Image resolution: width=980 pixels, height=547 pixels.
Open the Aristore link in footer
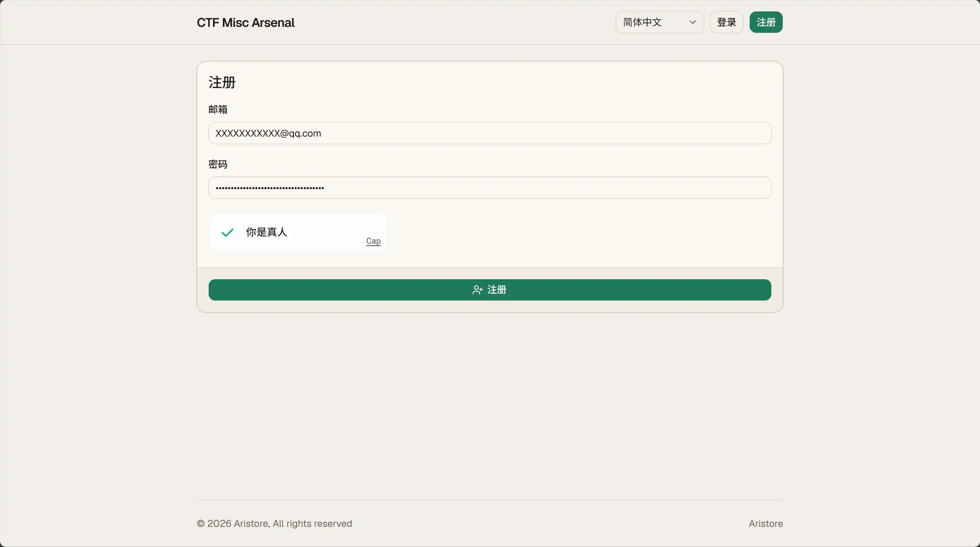765,523
